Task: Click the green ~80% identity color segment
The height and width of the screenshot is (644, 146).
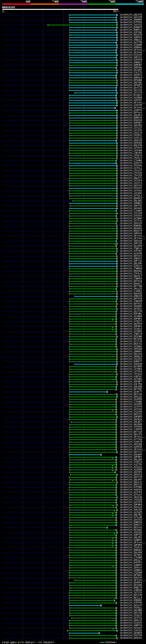Action: (x=101, y=4)
